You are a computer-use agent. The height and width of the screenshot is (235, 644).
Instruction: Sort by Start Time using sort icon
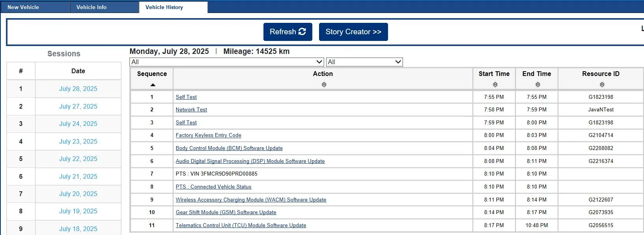[x=495, y=85]
